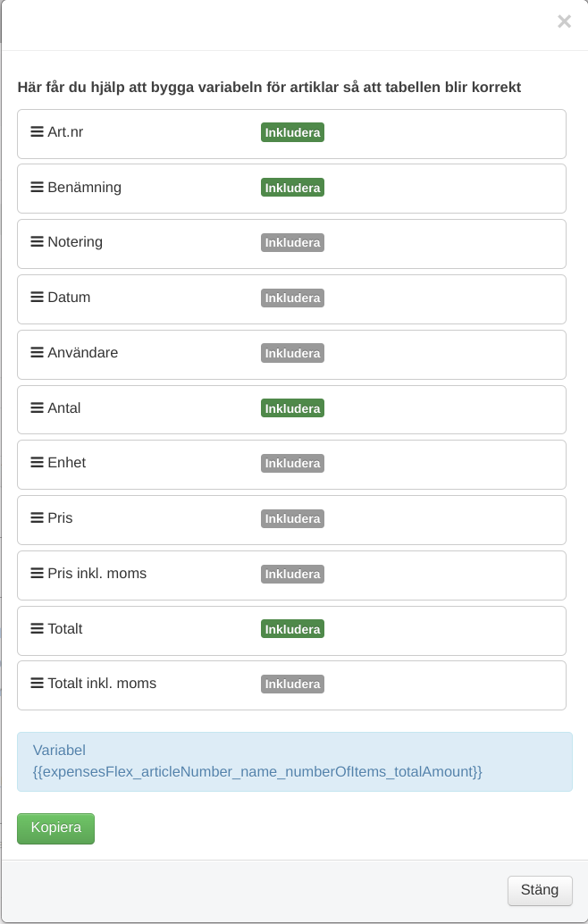
Task: Click the hamburger handle icon next to Enhet
Action: (37, 463)
